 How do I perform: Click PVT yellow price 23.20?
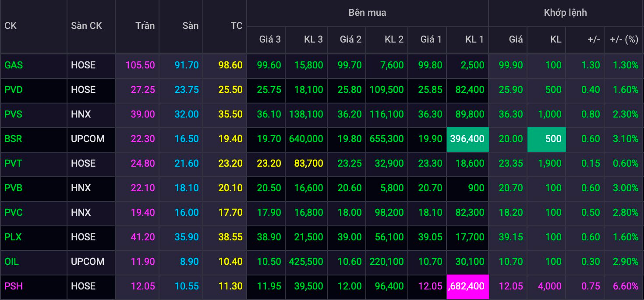pos(269,163)
